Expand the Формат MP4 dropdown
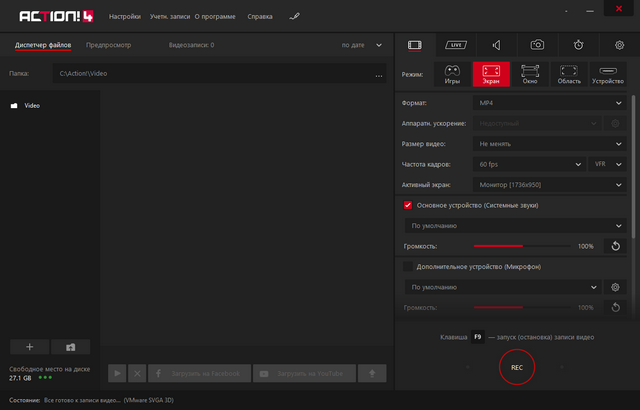The width and height of the screenshot is (640, 410). [x=550, y=103]
